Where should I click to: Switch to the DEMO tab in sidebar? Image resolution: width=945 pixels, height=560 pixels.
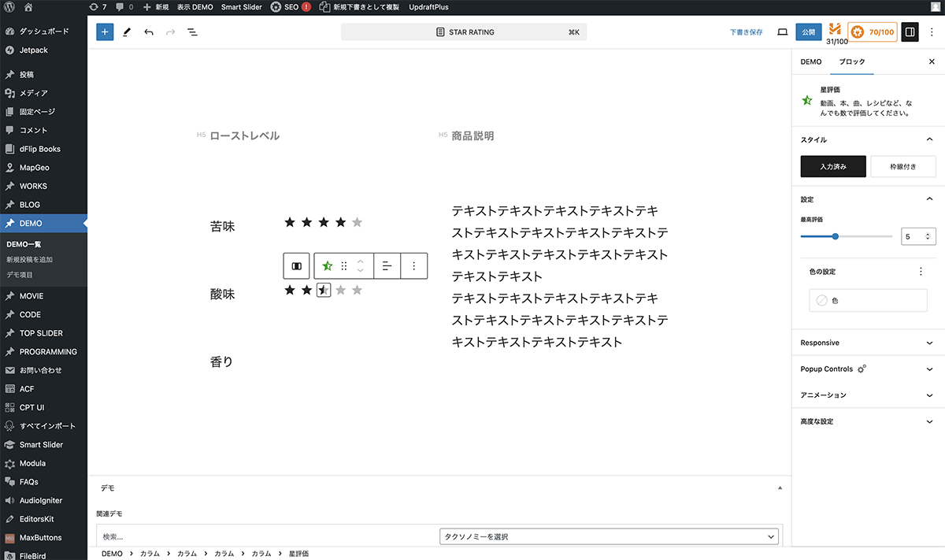(811, 61)
